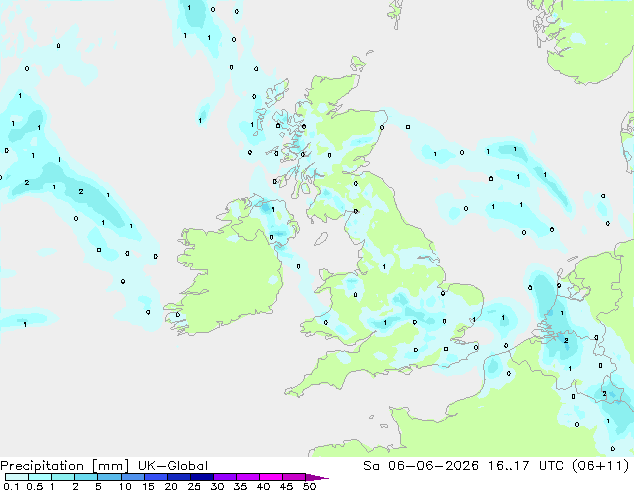Click the '15' legend scale label
Screen dimensions: 634x490
click(148, 486)
